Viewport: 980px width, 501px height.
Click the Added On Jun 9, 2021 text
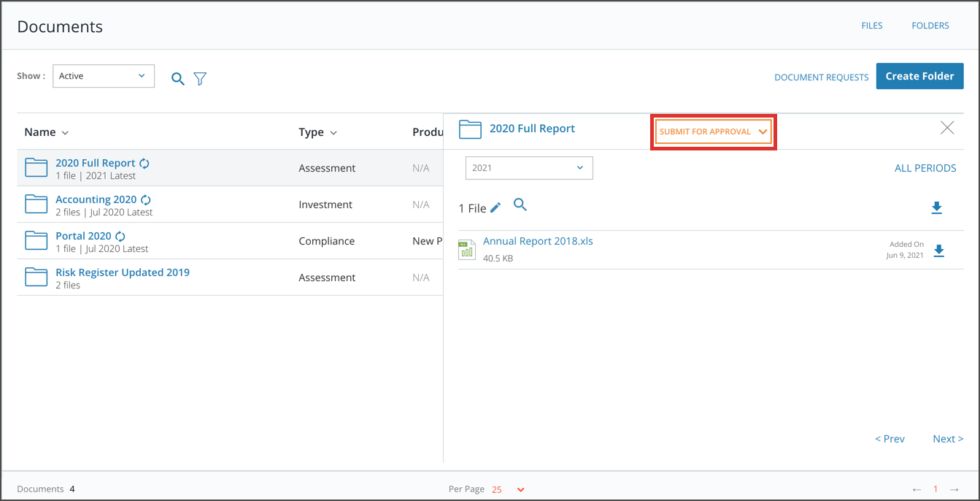905,250
